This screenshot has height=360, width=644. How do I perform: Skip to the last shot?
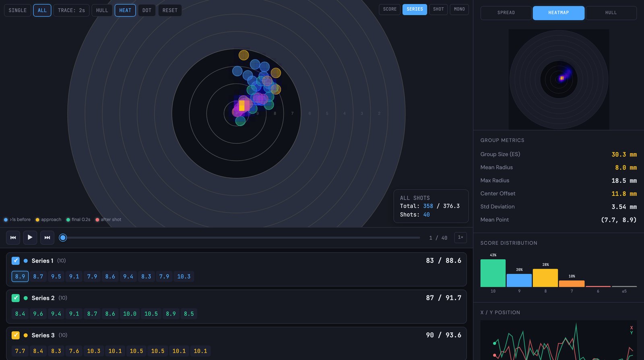point(47,238)
